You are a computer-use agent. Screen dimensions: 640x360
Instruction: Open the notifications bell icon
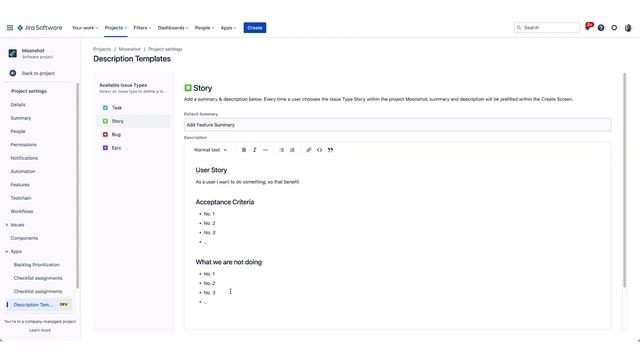coord(588,27)
